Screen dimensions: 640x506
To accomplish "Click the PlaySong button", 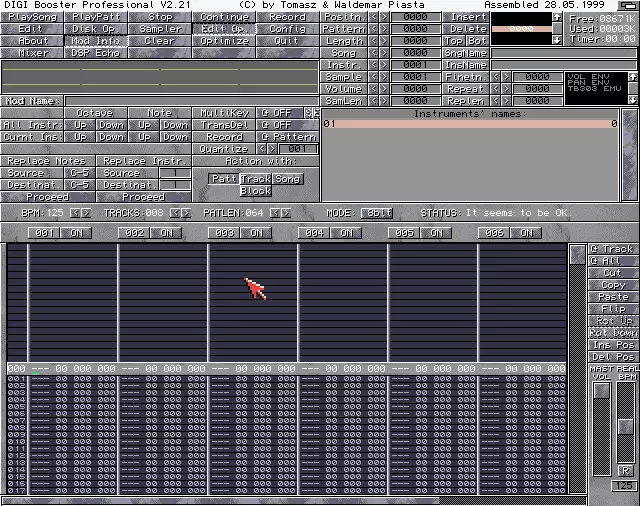I will 32,17.
